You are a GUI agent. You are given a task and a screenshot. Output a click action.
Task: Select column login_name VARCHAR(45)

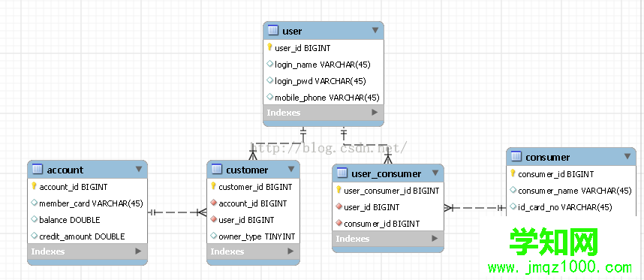[324, 64]
